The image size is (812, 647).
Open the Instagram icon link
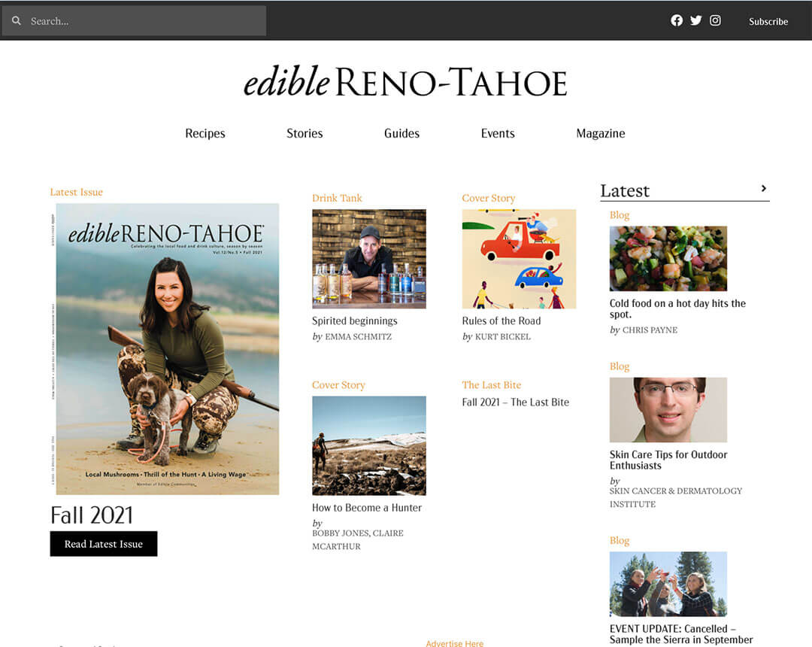click(716, 21)
